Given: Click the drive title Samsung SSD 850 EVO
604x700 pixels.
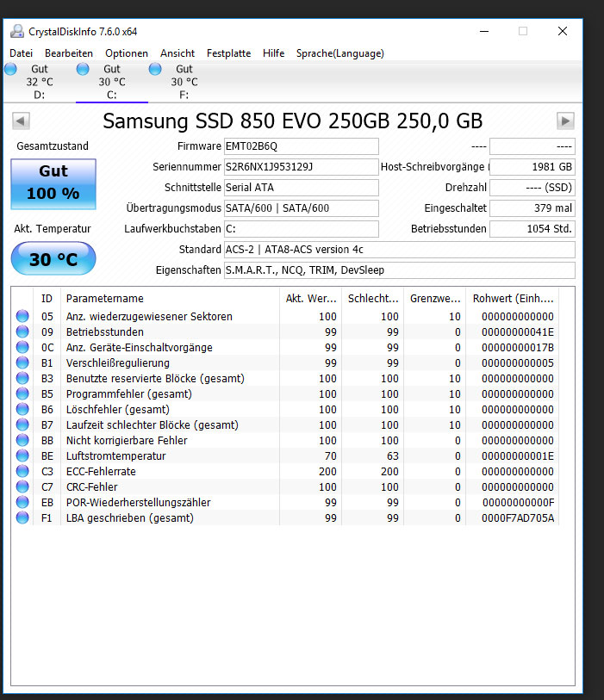Looking at the screenshot, I should 293,121.
